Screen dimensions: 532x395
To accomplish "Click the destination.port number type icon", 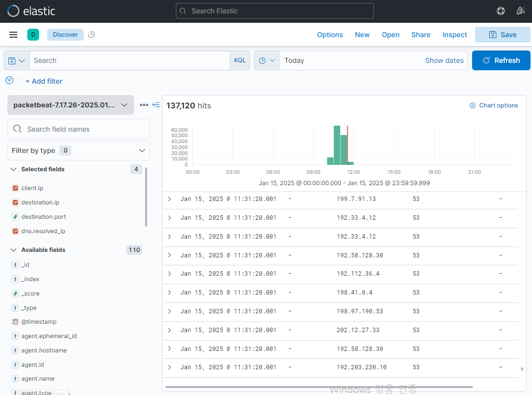I will click(x=15, y=217).
